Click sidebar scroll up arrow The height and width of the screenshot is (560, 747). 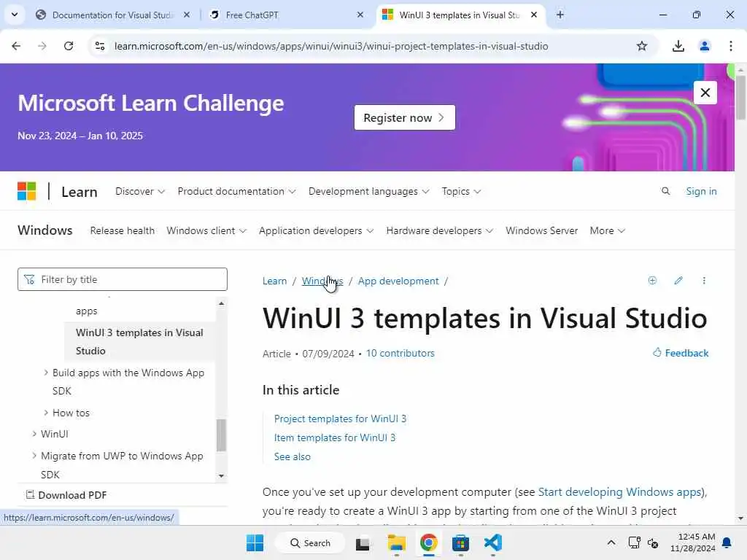221,303
